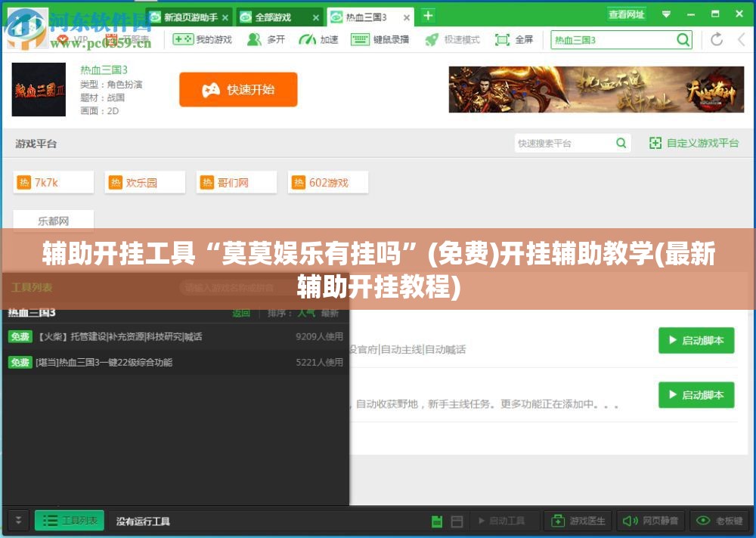Screen dimensions: 756x538
Task: Click 启动脚本 for 自动收获野地 script
Action: coord(696,395)
